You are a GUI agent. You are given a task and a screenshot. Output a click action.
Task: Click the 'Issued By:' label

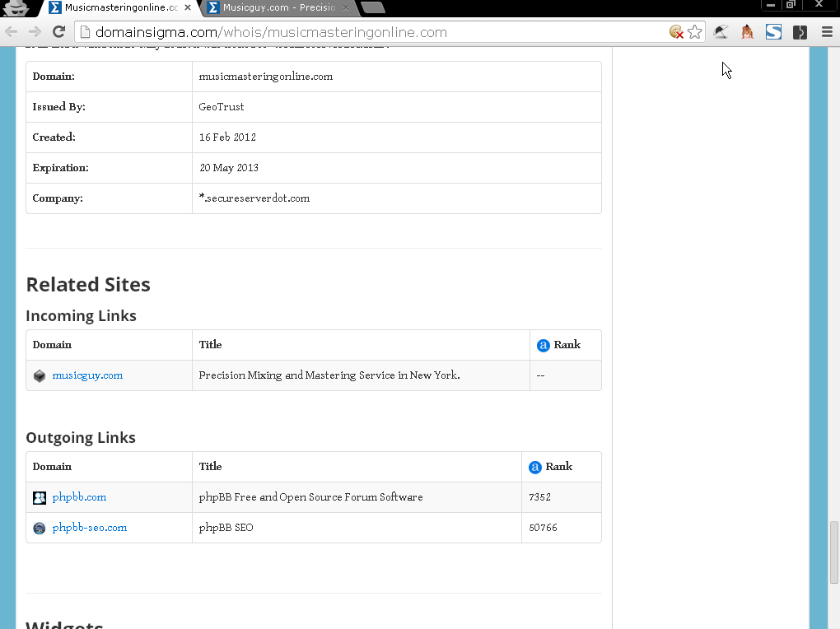tap(59, 107)
